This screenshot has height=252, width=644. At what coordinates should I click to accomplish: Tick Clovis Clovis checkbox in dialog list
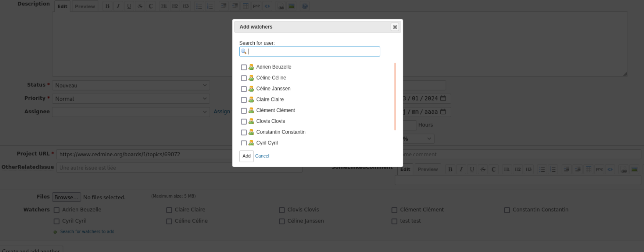[244, 122]
